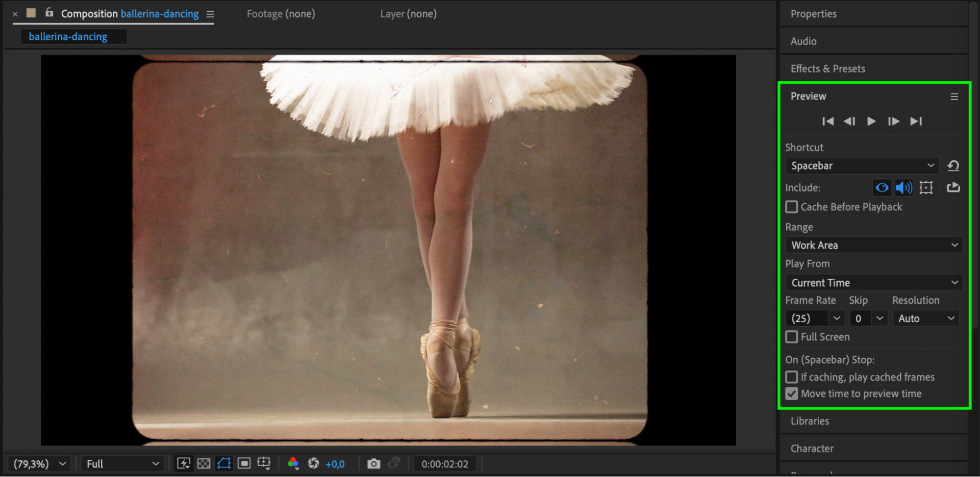Click Reset Exposure icon
This screenshot has width=980, height=477.
[x=313, y=464]
